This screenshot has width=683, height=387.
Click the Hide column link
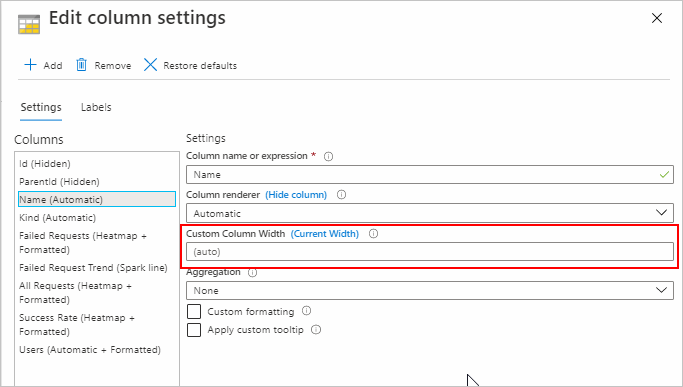coord(296,195)
